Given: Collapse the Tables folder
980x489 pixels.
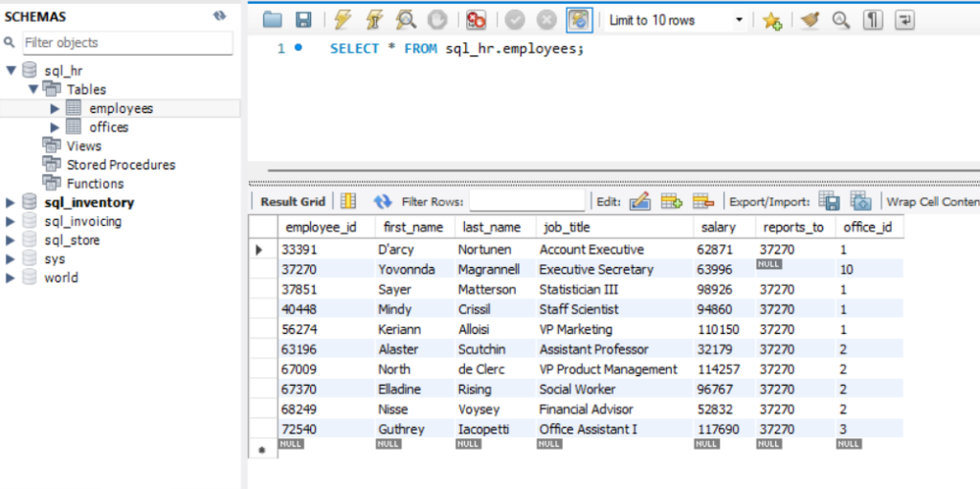Looking at the screenshot, I should tap(33, 89).
